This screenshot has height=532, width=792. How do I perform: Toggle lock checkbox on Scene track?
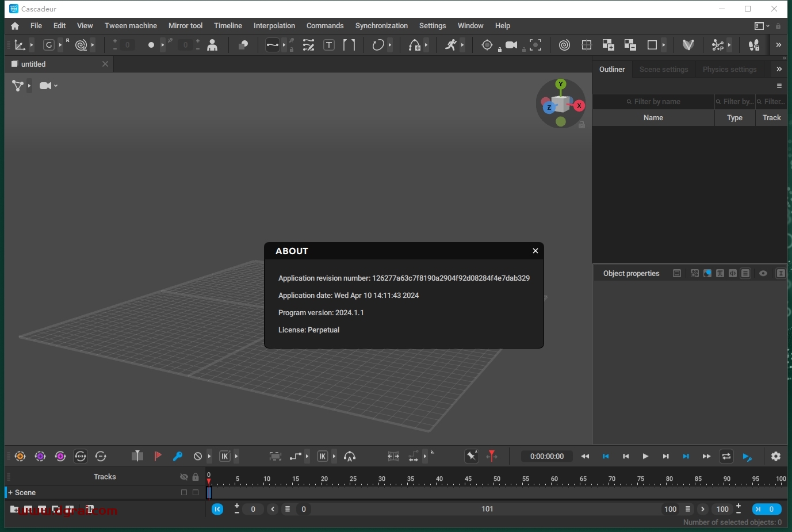pyautogui.click(x=196, y=492)
